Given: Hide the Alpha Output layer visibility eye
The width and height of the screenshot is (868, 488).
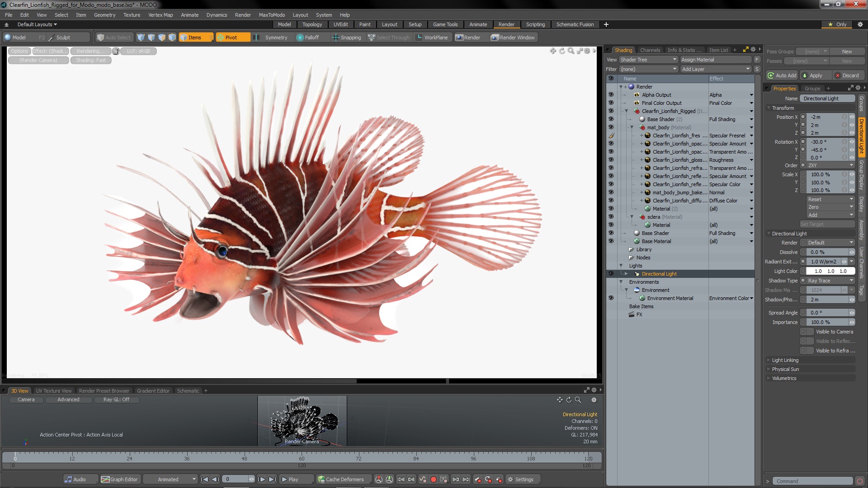Looking at the screenshot, I should [x=611, y=95].
